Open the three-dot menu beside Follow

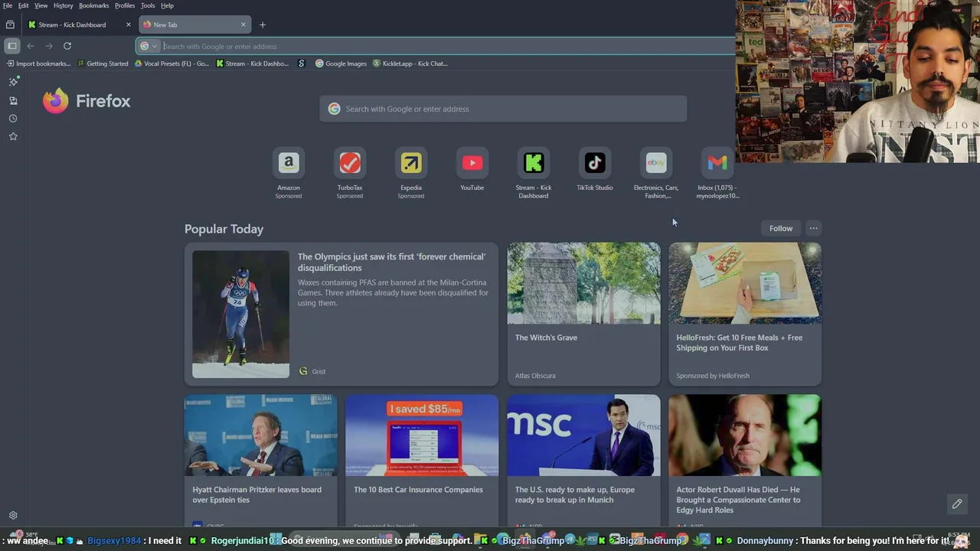pos(814,228)
